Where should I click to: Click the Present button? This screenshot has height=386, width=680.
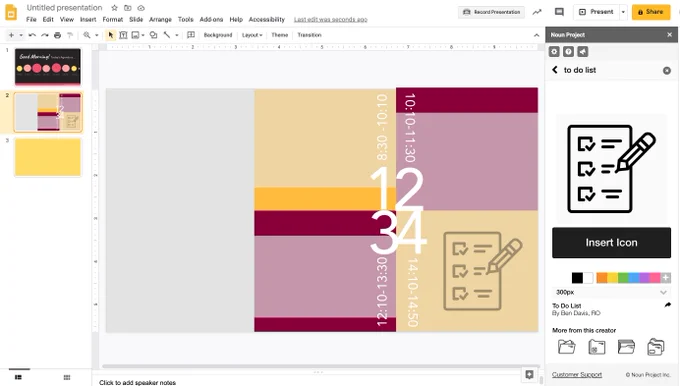(596, 12)
